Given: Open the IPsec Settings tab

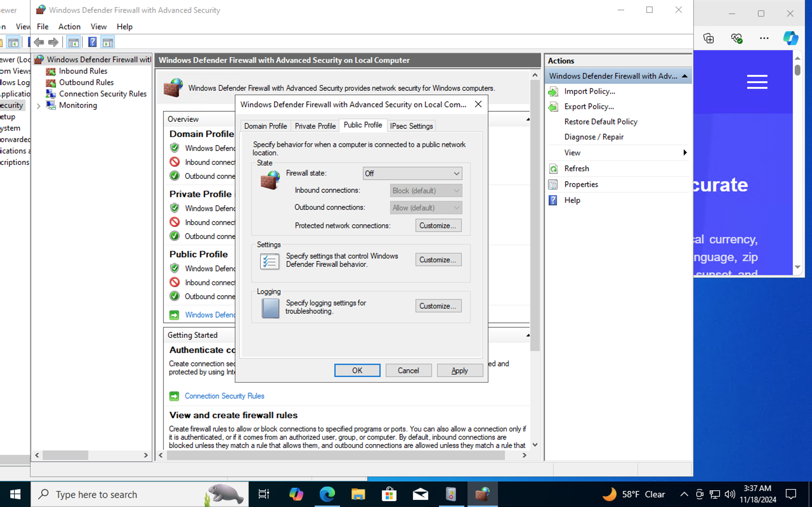Looking at the screenshot, I should 411,126.
